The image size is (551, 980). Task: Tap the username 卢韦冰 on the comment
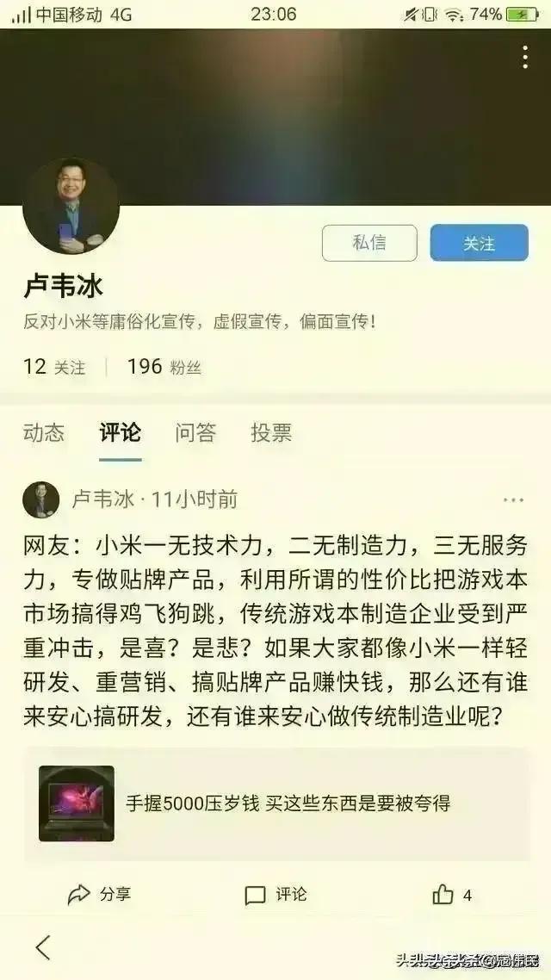[103, 500]
